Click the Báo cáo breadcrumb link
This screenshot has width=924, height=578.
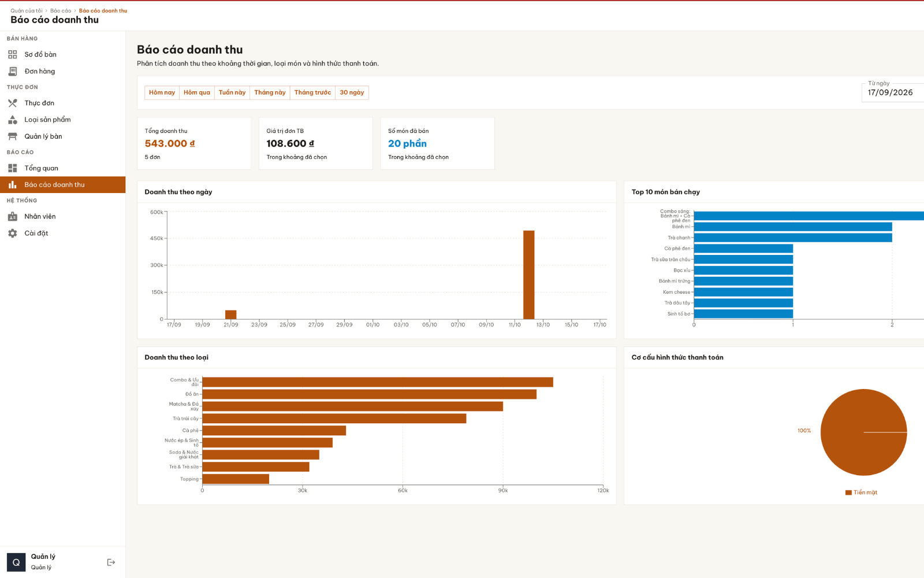tap(61, 10)
